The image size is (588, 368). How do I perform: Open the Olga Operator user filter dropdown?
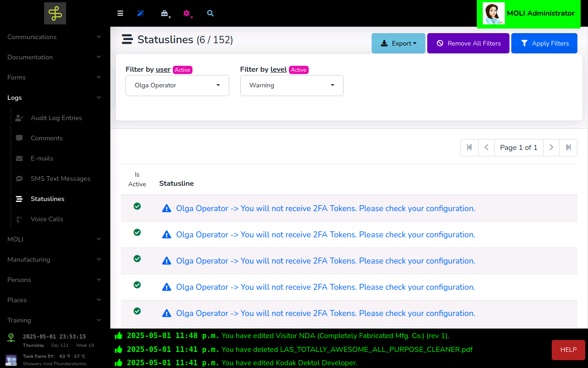click(x=177, y=86)
